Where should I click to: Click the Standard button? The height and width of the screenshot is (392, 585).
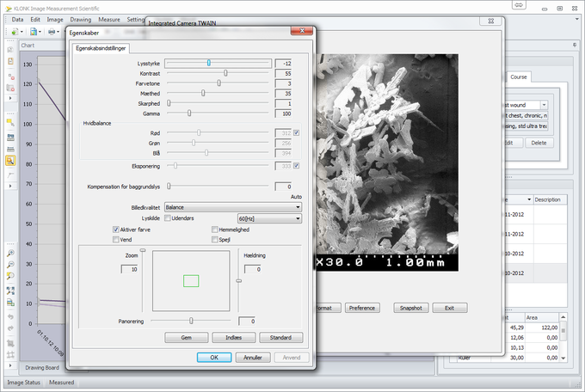click(281, 338)
